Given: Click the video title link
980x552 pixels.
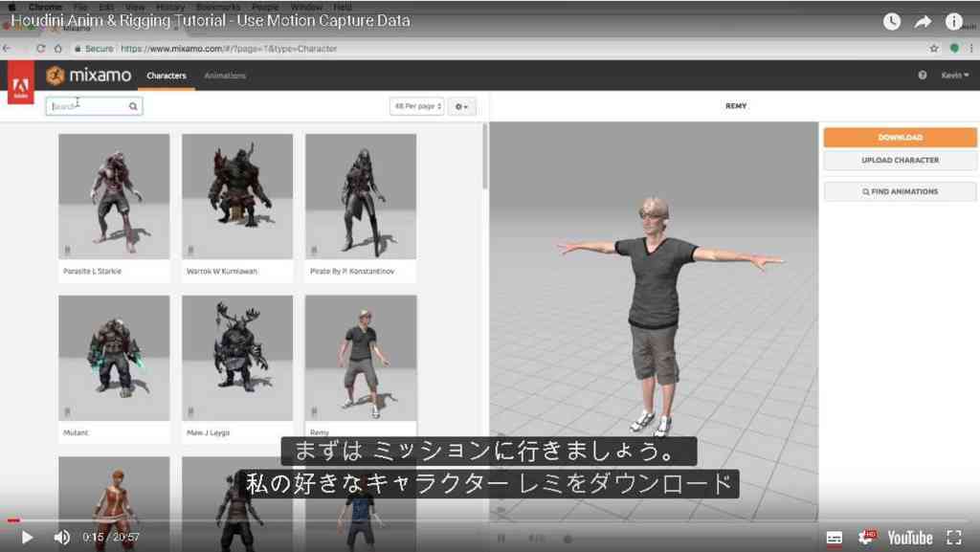Looking at the screenshot, I should 211,21.
